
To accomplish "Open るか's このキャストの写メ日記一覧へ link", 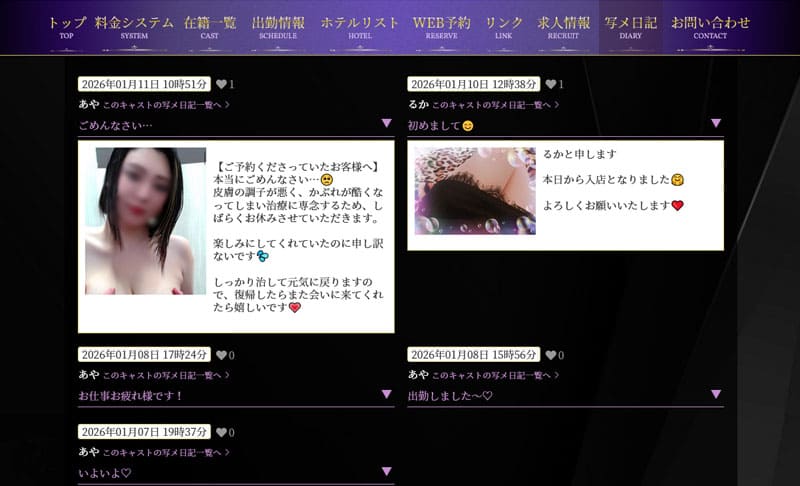I will coord(495,105).
